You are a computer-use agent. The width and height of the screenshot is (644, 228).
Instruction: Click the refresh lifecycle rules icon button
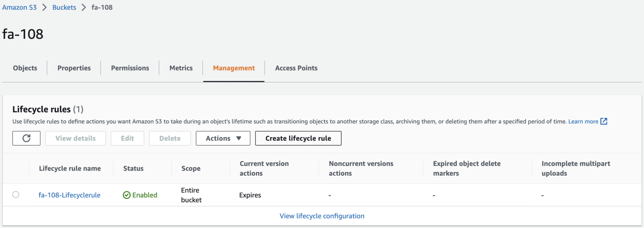pos(26,138)
